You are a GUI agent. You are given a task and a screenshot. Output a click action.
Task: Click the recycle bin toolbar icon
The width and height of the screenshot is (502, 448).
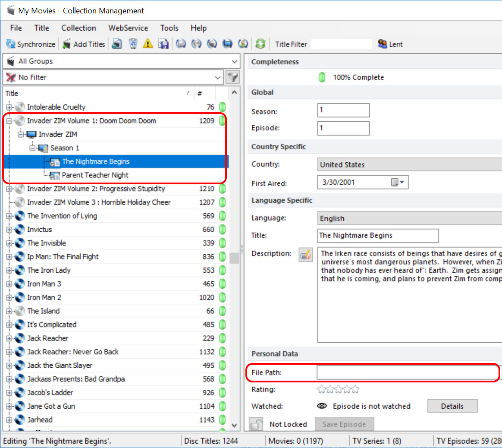point(133,44)
